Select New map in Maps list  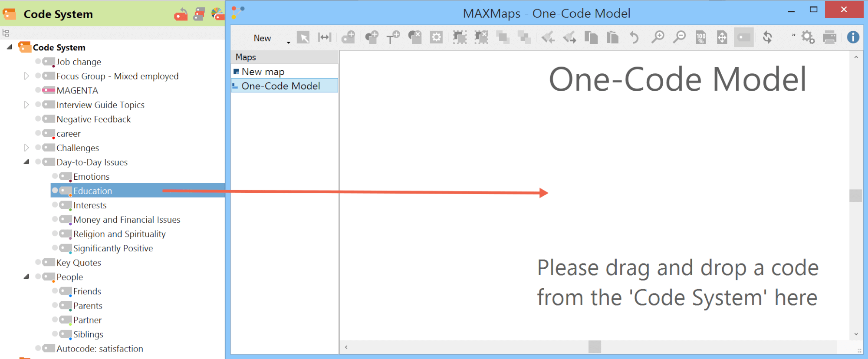coord(284,72)
